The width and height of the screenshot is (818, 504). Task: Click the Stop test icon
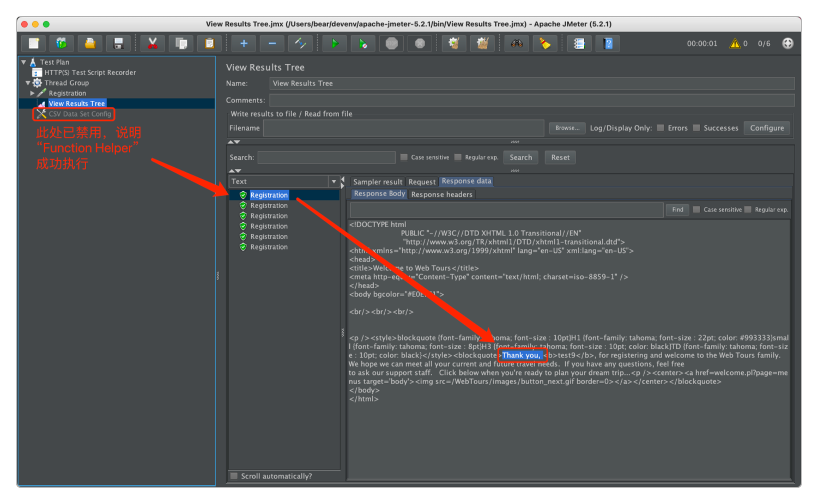pyautogui.click(x=391, y=44)
